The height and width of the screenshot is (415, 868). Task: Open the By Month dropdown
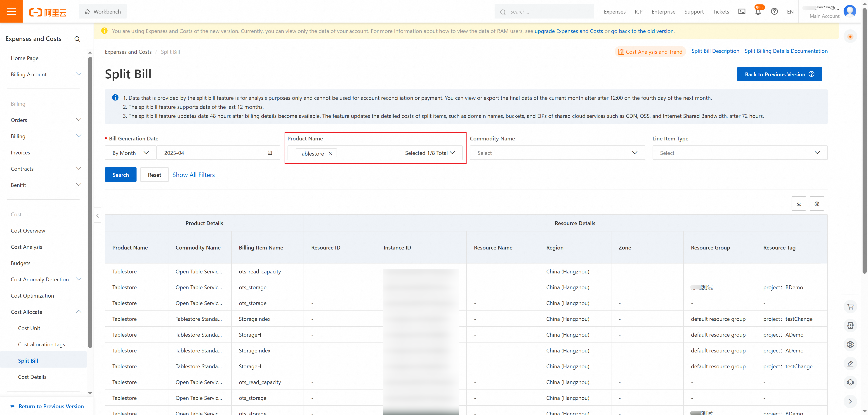pyautogui.click(x=130, y=153)
